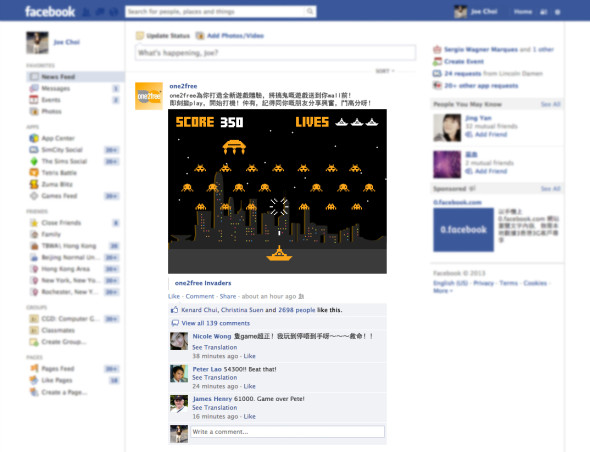This screenshot has height=452, width=590.
Task: Click the one2free Invaders game image
Action: coord(277,191)
